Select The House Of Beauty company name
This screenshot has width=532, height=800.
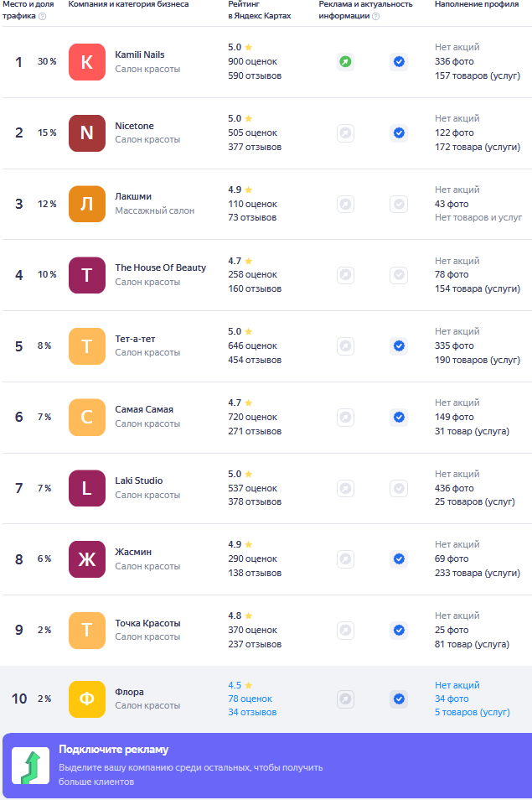tap(160, 268)
